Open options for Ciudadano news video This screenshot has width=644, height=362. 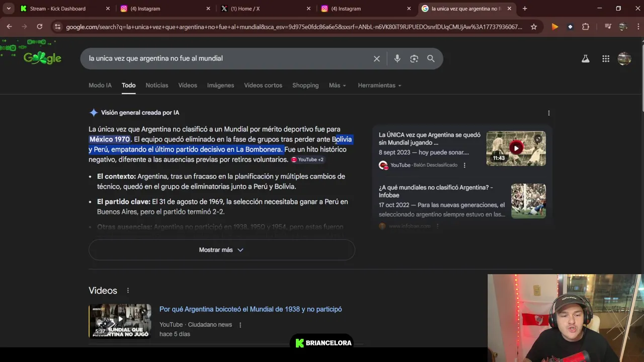(240, 325)
